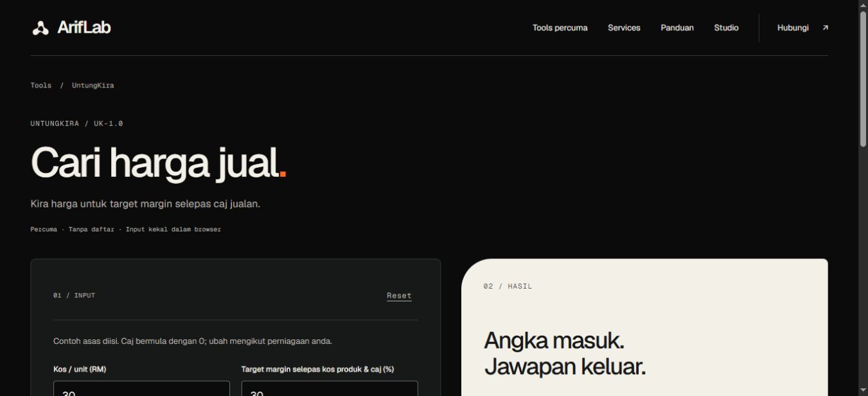Focus the Kos / unit (RM) field
Screen dimensions: 868x396
(x=141, y=388)
